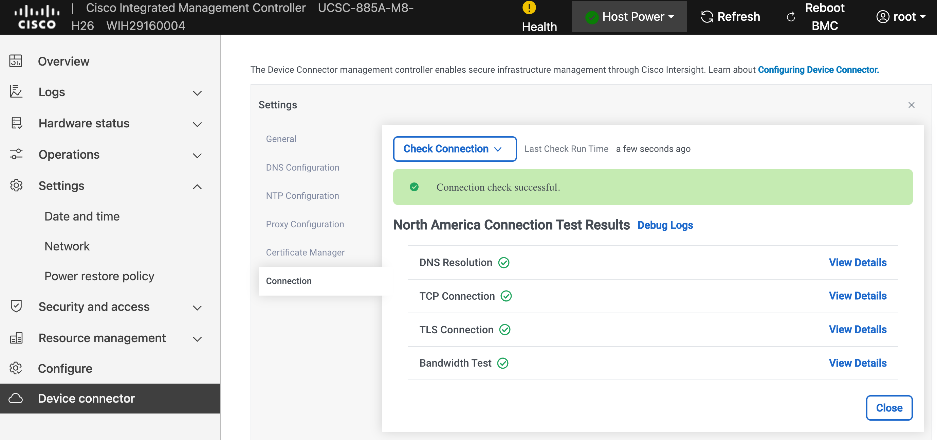937x440 pixels.
Task: Close the Settings panel with the X
Action: click(x=911, y=105)
